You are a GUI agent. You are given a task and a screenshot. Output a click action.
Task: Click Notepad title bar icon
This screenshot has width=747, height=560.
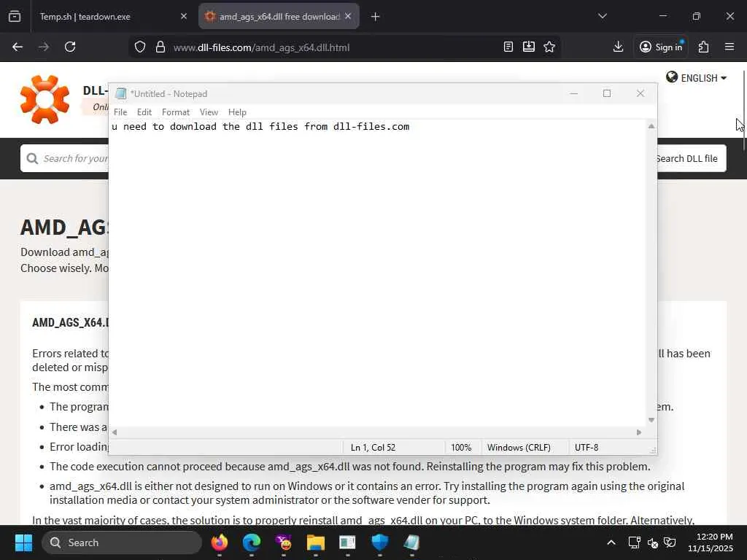click(121, 94)
